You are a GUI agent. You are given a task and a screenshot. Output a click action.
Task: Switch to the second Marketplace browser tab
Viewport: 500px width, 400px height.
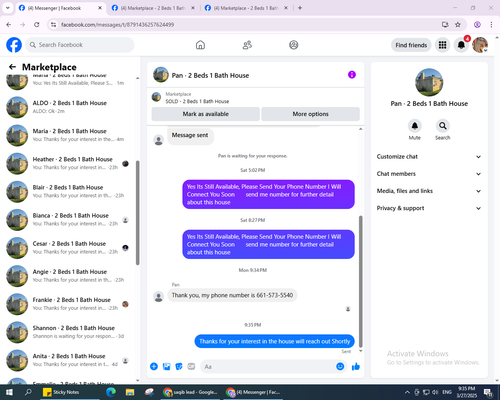153,8
